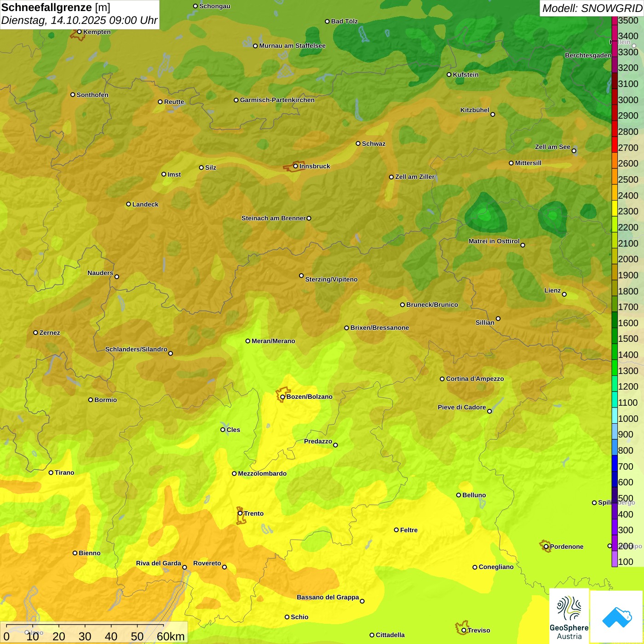Click the Bad Tölz label

pyautogui.click(x=344, y=21)
